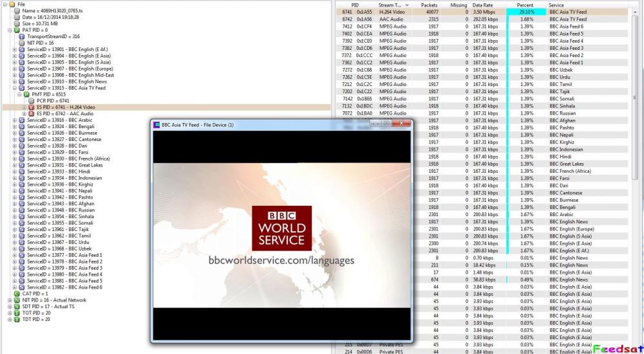Collapse ServiceID 13915 BBC Asia TV Feed
Image resolution: width=644 pixels, height=354 pixels.
coord(15,88)
